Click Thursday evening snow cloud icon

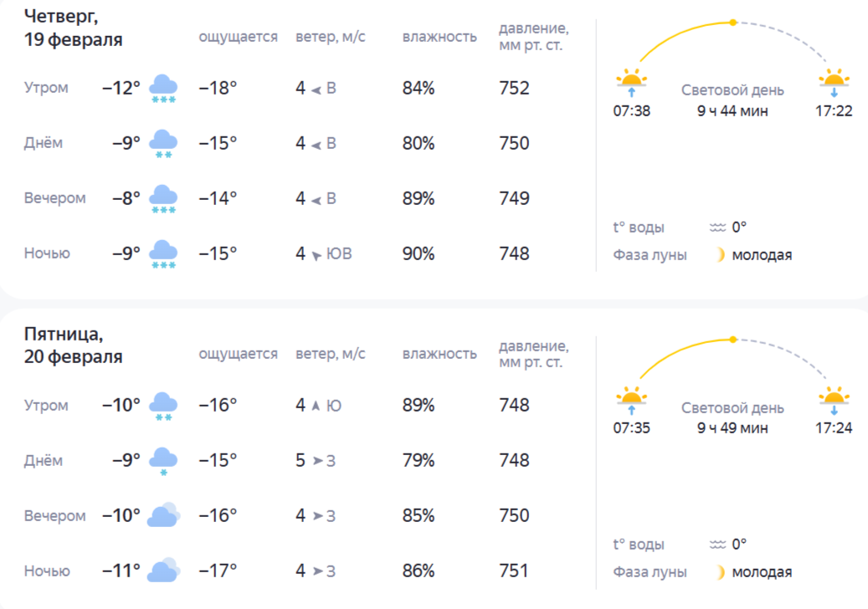(x=163, y=198)
